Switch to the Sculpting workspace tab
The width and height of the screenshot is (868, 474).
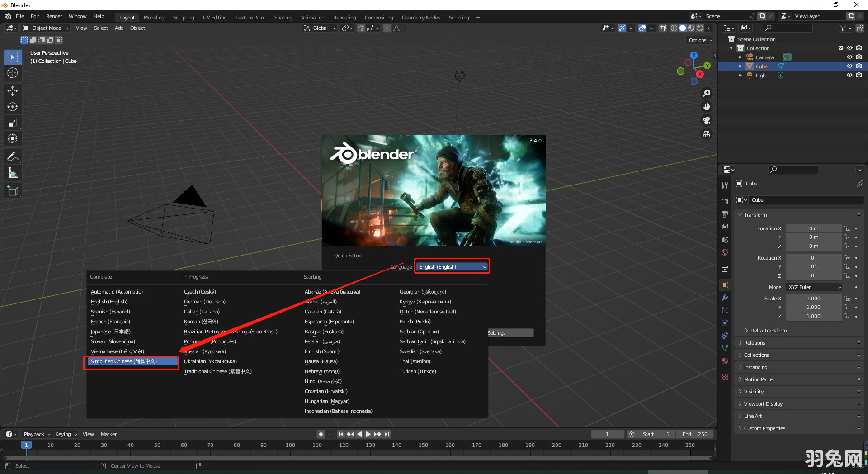click(183, 18)
